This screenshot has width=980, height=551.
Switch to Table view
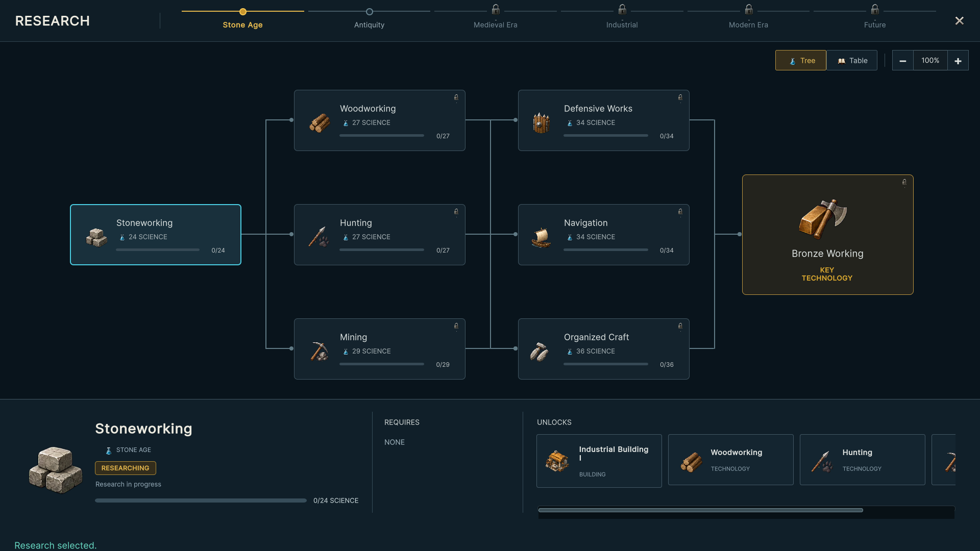851,60
